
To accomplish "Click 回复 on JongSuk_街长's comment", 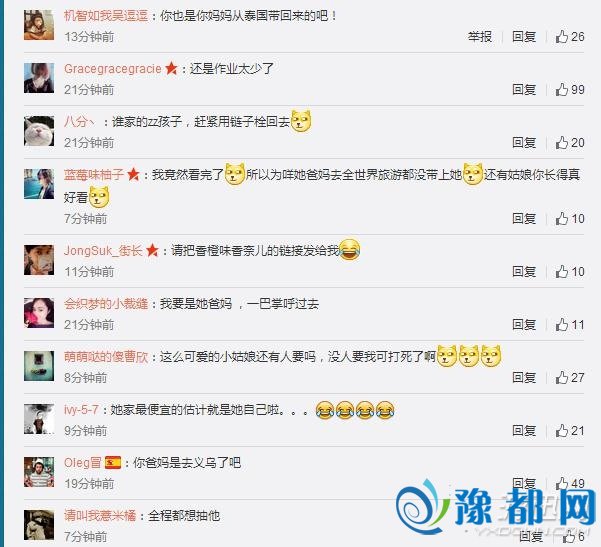I will click(x=524, y=272).
